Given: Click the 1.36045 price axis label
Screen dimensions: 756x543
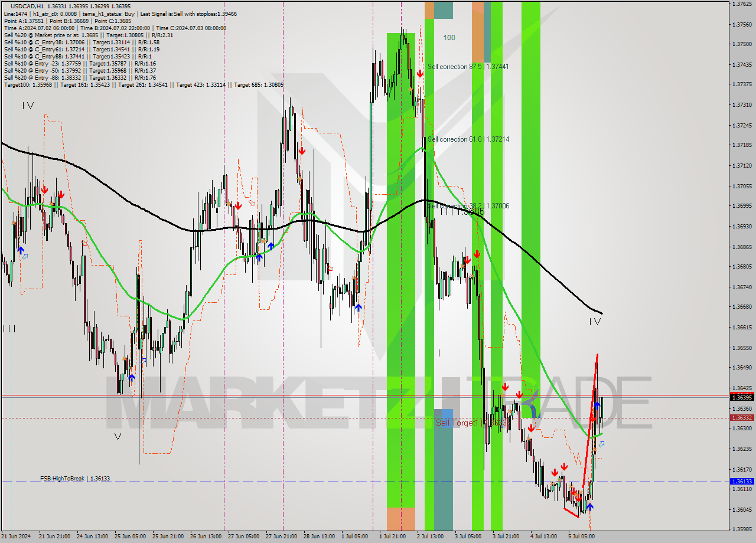Looking at the screenshot, I should click(x=742, y=509).
